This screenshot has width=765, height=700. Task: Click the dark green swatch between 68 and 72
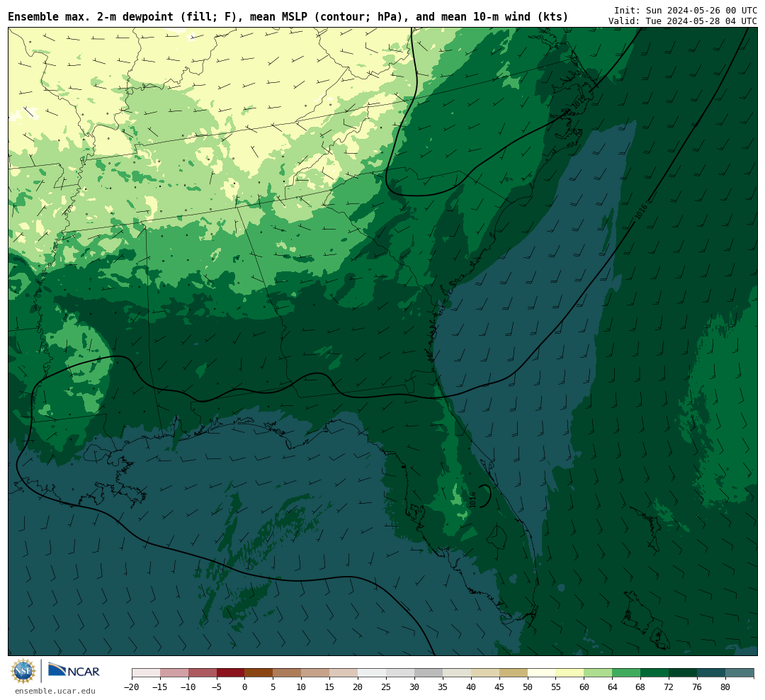click(654, 673)
